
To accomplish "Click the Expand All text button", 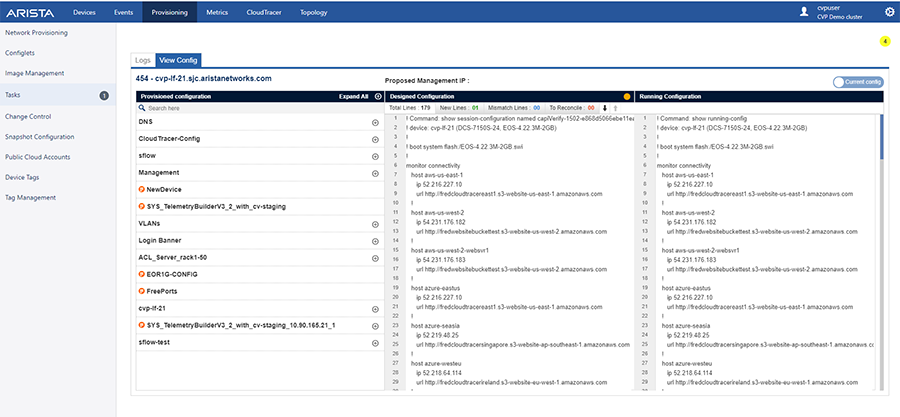I will 354,97.
